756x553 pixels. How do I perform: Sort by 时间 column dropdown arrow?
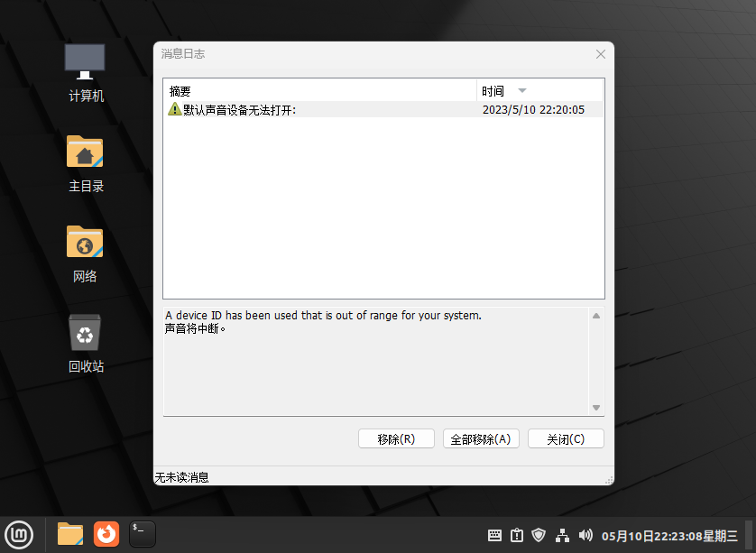click(x=522, y=90)
